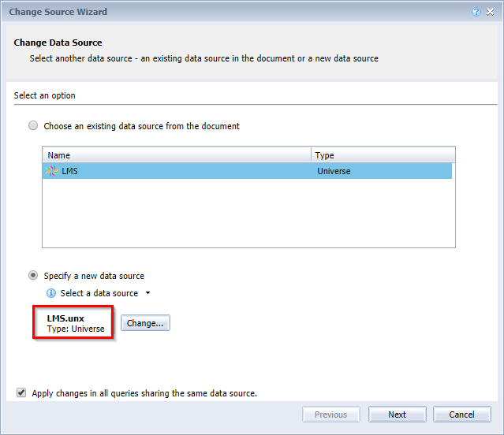Open help via the question mark icon

coord(476,13)
